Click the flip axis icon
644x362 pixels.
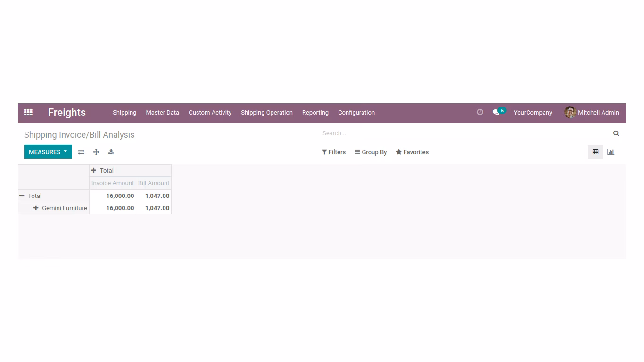click(81, 152)
